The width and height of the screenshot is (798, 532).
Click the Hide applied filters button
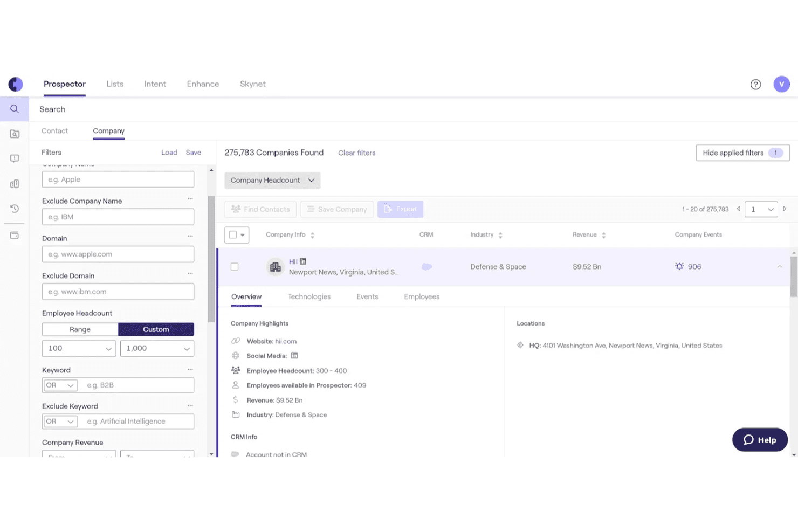[x=742, y=153]
